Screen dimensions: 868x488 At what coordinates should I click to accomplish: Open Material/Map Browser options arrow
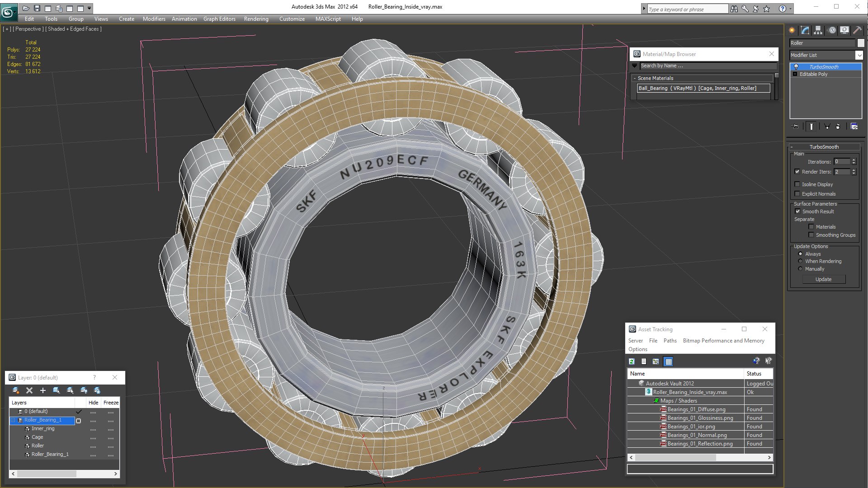[634, 66]
